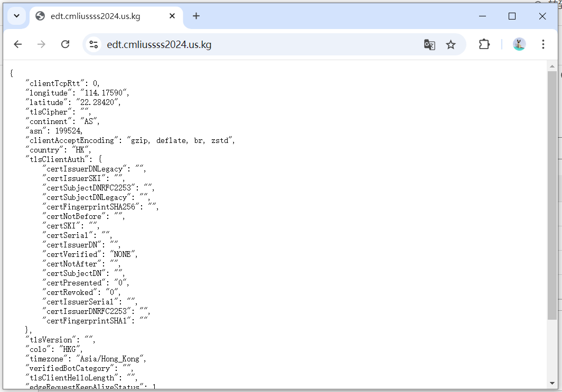Open a new tab
The image size is (562, 392).
click(196, 16)
